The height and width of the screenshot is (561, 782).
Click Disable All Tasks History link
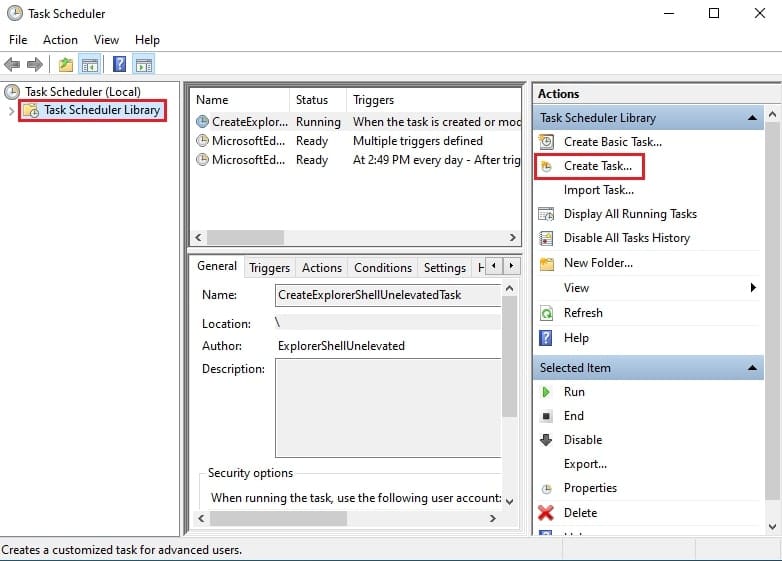tap(627, 238)
